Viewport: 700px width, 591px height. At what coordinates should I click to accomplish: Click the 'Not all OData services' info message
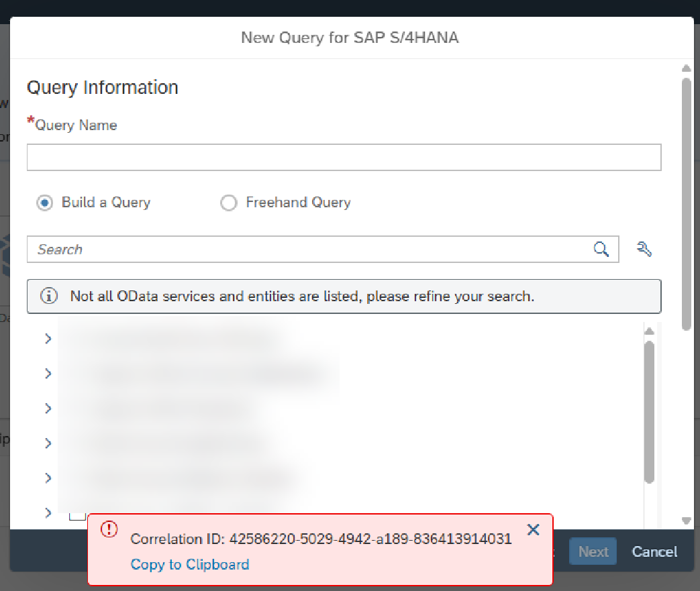tap(344, 297)
